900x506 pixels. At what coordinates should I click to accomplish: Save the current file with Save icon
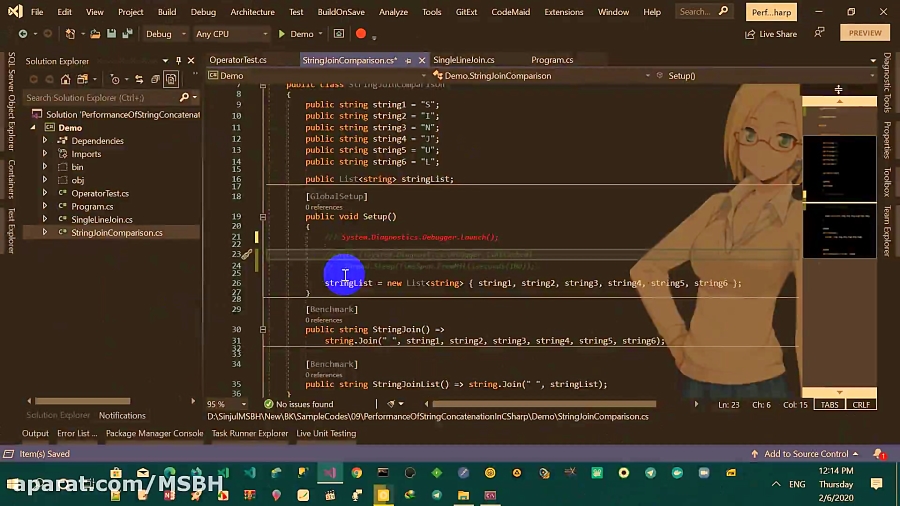(x=111, y=34)
